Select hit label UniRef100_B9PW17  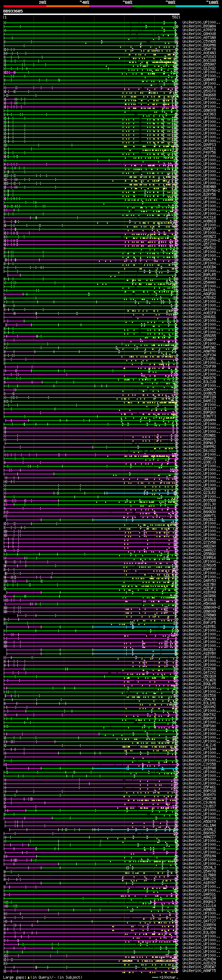click(x=199, y=443)
